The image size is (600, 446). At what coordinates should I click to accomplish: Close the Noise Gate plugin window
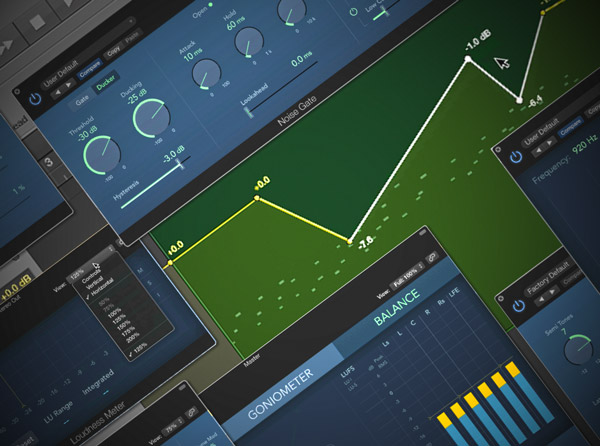point(16,91)
